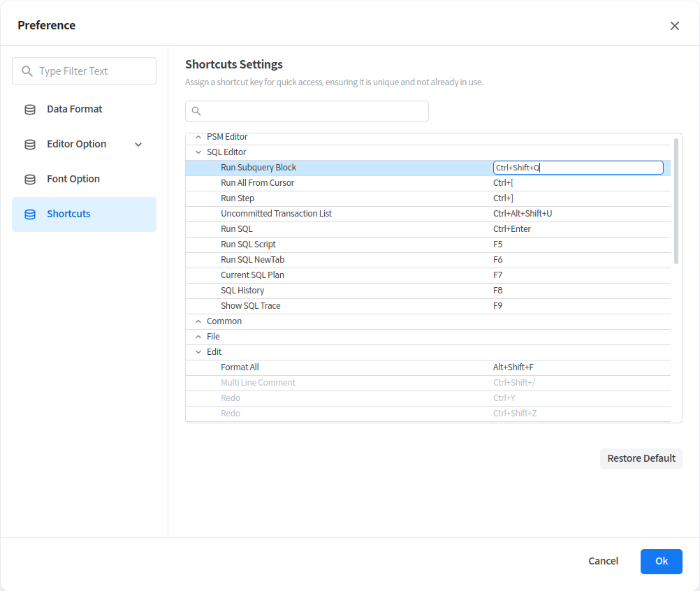Collapse the Edit shortcuts group
Screen dimensions: 700x591
pos(198,352)
